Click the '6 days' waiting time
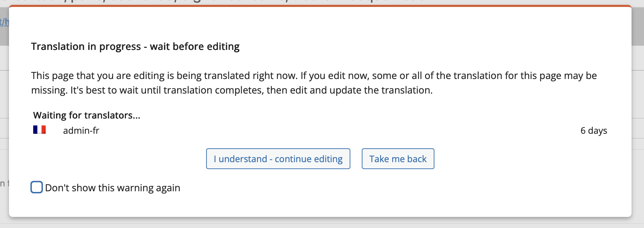This screenshot has width=644, height=228. pyautogui.click(x=594, y=131)
